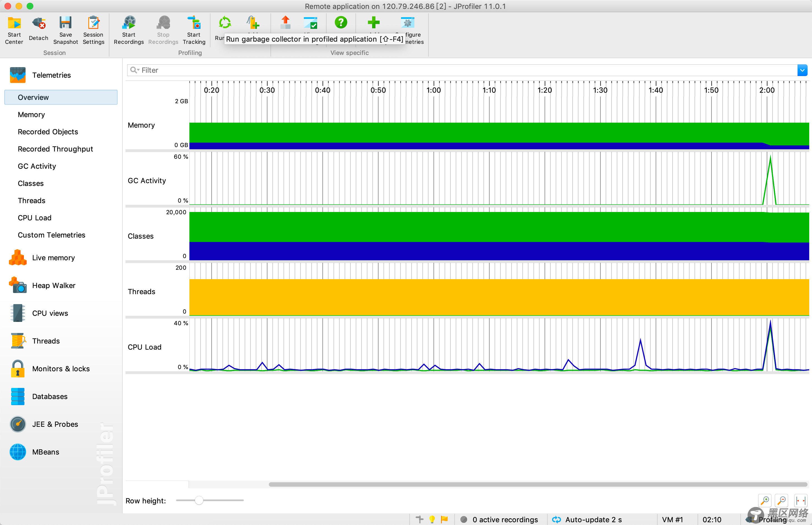Click the 1:00 mark on the time axis
This screenshot has height=525, width=812.
[434, 90]
